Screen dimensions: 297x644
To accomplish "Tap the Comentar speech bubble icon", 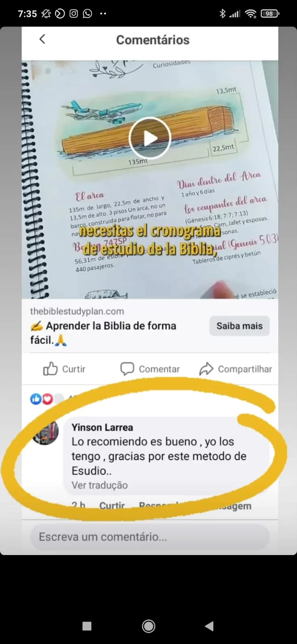I will click(x=127, y=369).
